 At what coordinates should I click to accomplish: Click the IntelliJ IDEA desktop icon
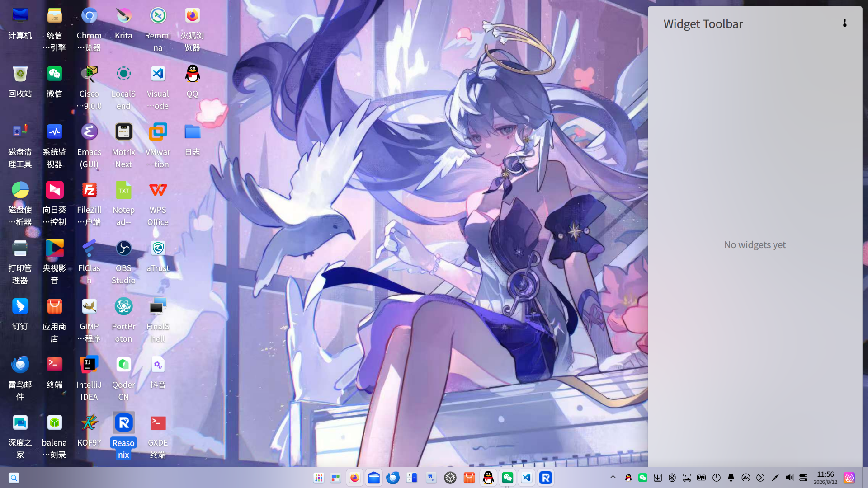pyautogui.click(x=89, y=364)
